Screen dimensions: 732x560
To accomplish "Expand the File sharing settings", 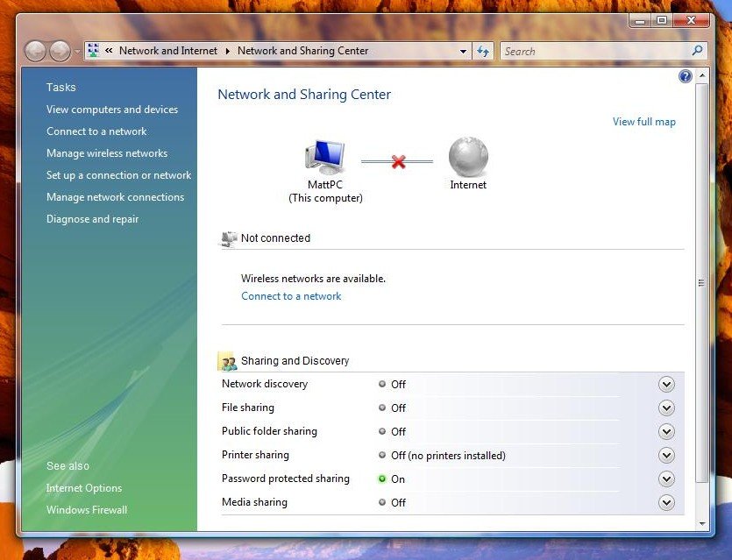I will click(666, 408).
